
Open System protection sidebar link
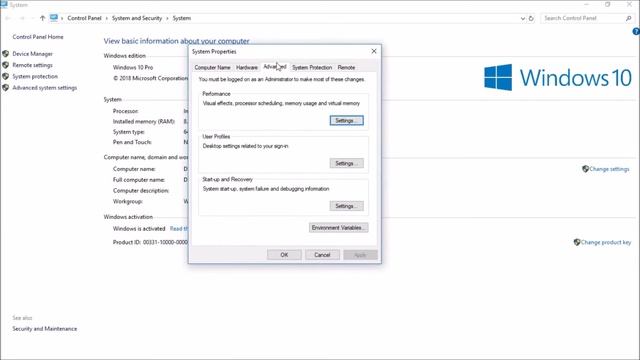pyautogui.click(x=35, y=76)
